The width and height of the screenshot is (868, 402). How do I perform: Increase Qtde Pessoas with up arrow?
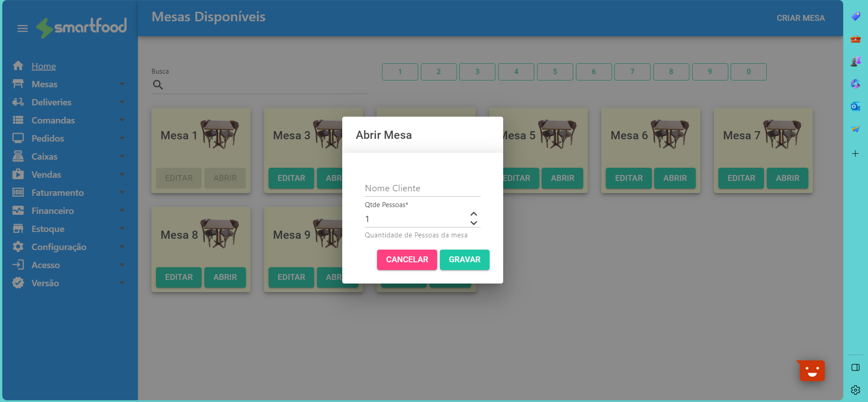[x=474, y=214]
